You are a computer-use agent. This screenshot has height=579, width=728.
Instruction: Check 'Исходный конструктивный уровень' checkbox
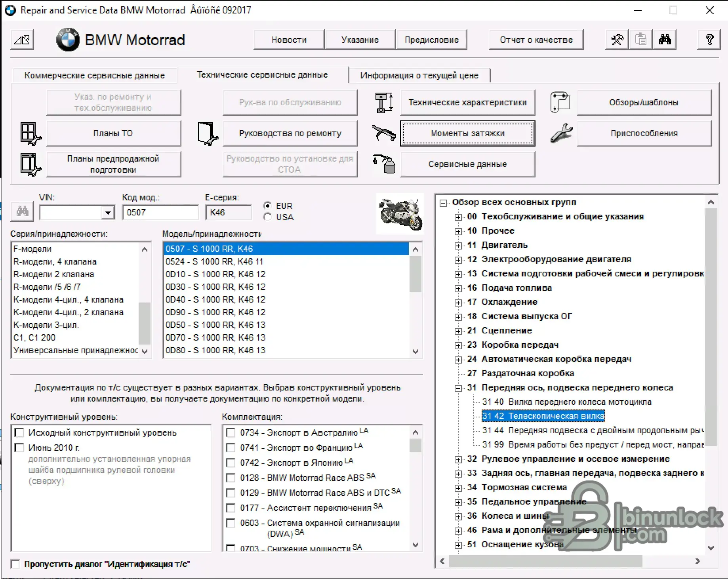point(19,432)
